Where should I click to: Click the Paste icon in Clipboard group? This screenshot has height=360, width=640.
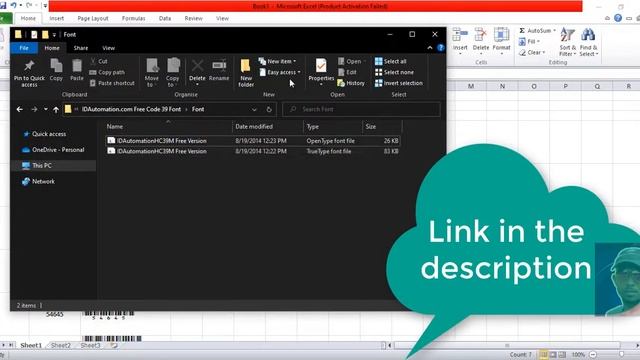point(77,70)
